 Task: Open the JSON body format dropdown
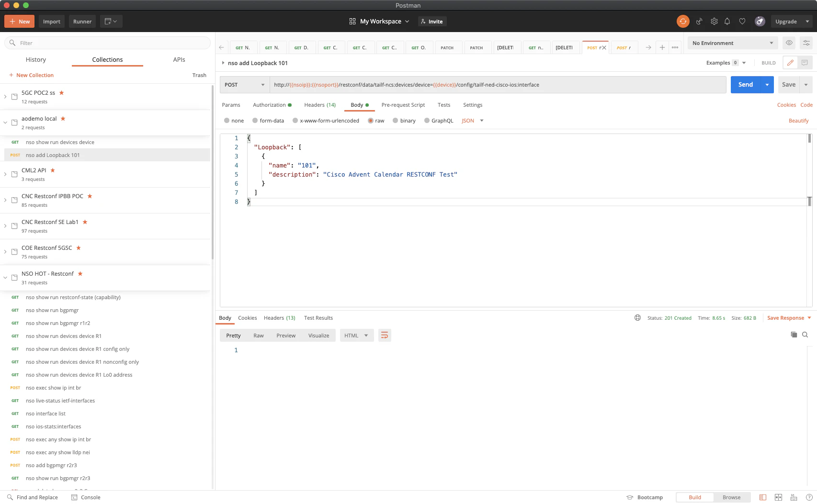pos(473,121)
